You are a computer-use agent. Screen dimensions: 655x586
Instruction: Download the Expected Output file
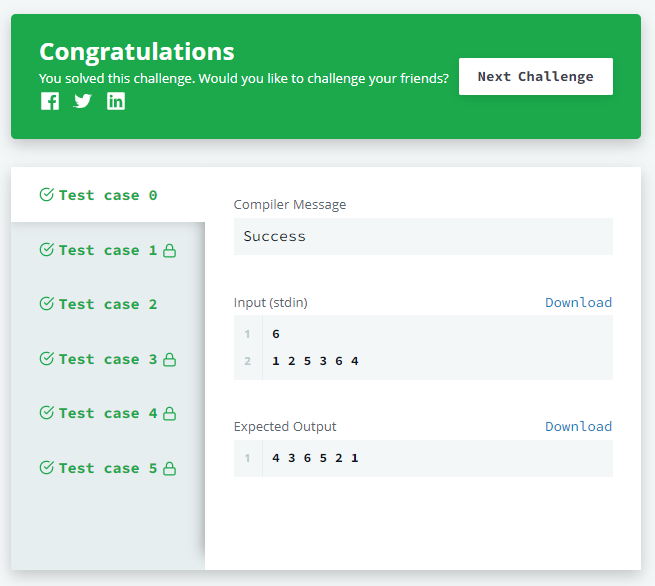click(579, 426)
